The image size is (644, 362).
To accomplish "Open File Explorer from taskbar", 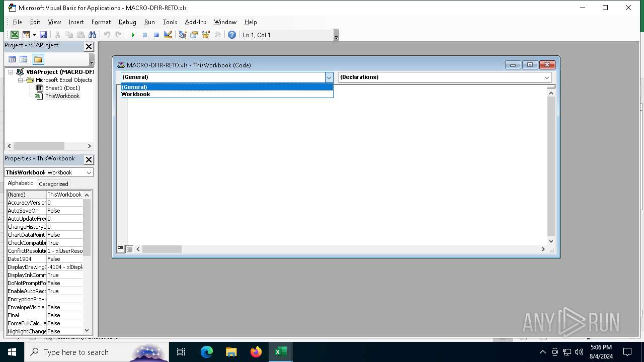I will pyautogui.click(x=231, y=352).
